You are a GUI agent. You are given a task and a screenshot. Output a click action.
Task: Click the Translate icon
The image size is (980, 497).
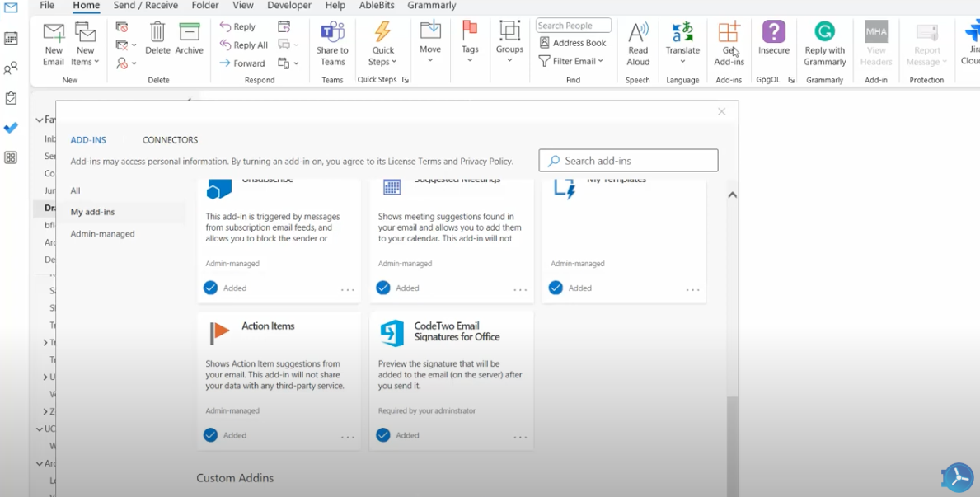682,35
